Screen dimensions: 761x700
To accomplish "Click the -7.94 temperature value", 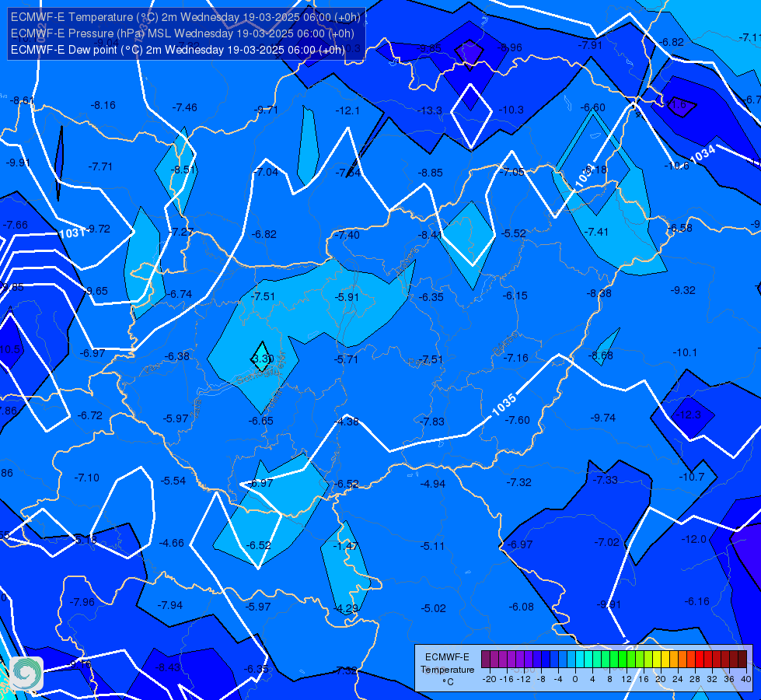I will click(170, 605).
